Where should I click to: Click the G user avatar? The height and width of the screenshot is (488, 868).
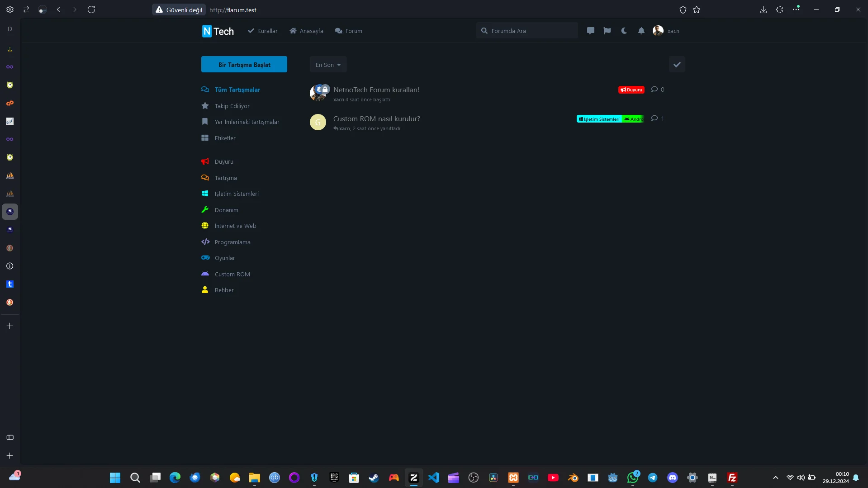point(318,122)
